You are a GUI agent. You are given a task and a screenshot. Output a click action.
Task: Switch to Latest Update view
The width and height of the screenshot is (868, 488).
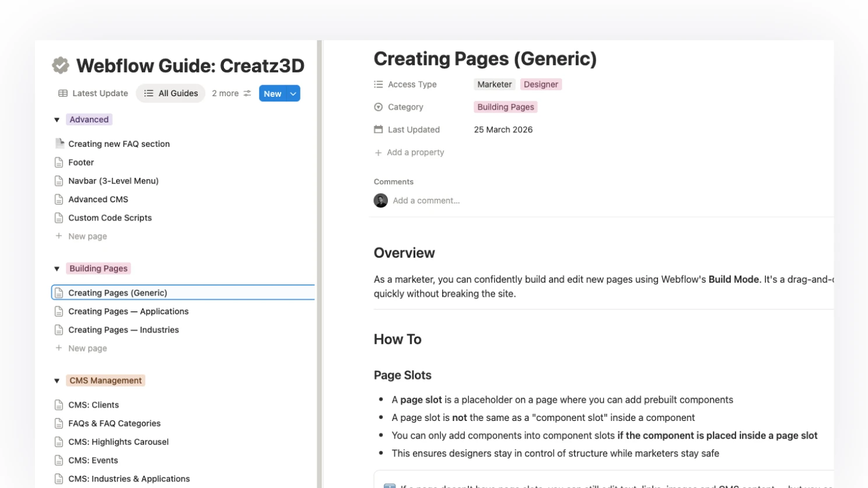pyautogui.click(x=93, y=93)
